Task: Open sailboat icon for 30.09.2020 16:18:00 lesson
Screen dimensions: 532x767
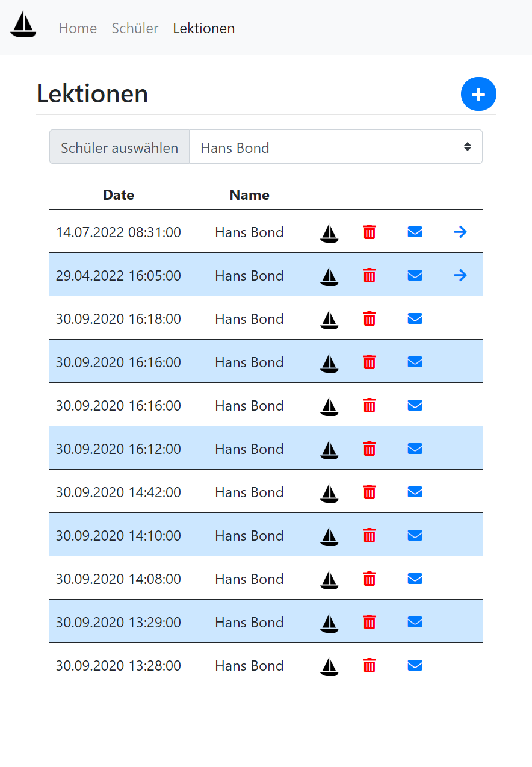Action: [329, 319]
